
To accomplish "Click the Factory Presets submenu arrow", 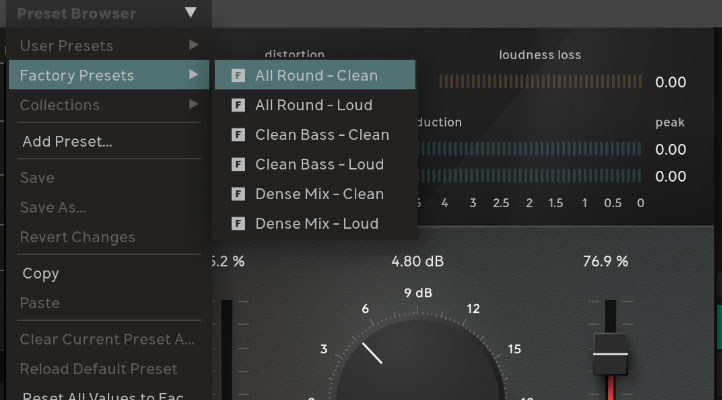I will pyautogui.click(x=193, y=75).
